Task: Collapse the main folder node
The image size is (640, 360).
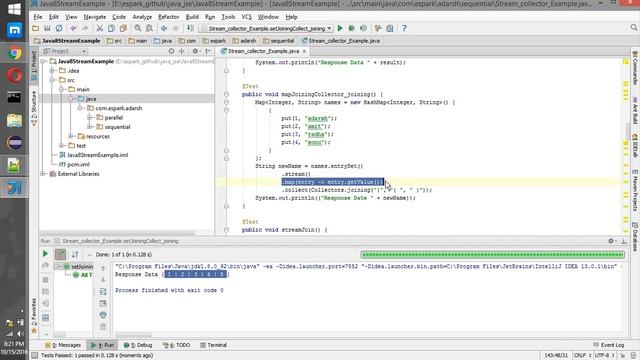Action: click(62, 89)
